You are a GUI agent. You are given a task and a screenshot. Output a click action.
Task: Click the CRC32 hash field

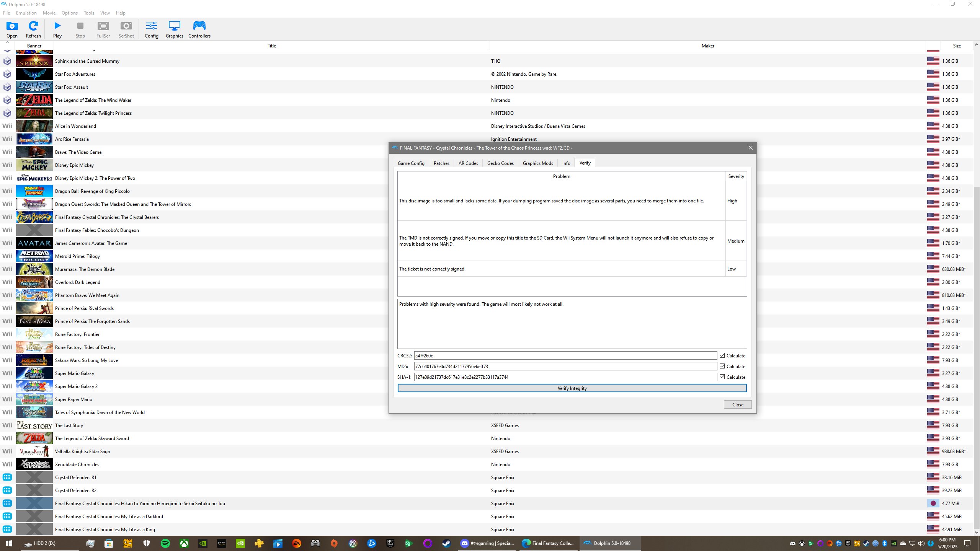(x=565, y=356)
